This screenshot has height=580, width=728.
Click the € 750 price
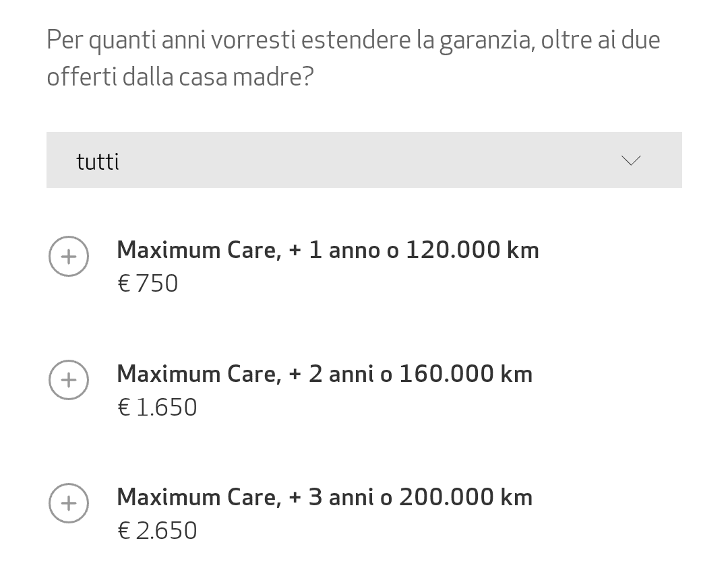tap(148, 284)
